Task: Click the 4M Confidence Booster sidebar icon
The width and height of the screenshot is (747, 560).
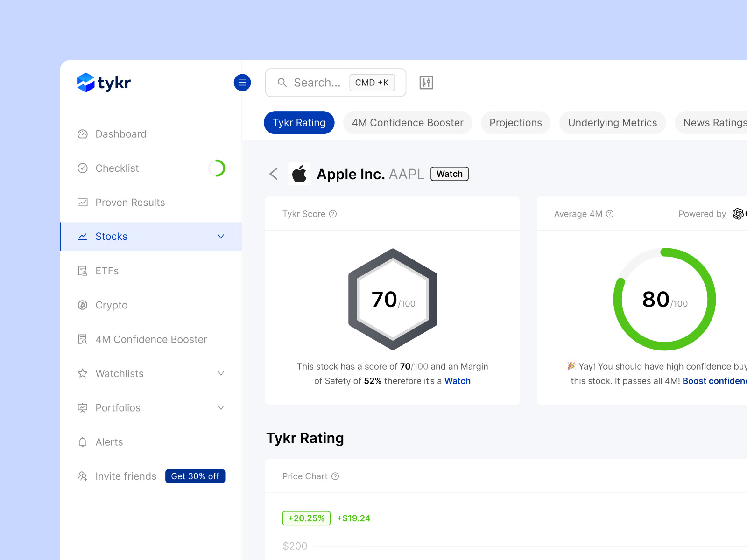Action: (x=83, y=339)
